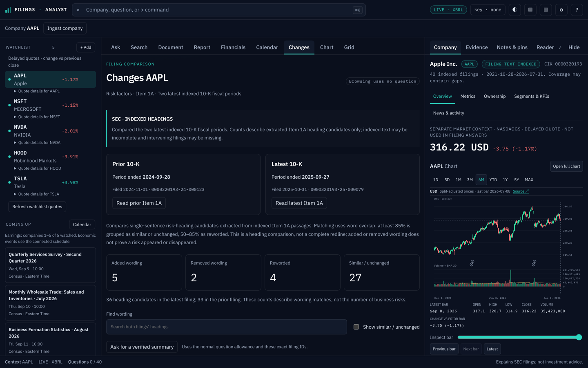
Task: Click the Inspect bar slider
Action: 519,337
